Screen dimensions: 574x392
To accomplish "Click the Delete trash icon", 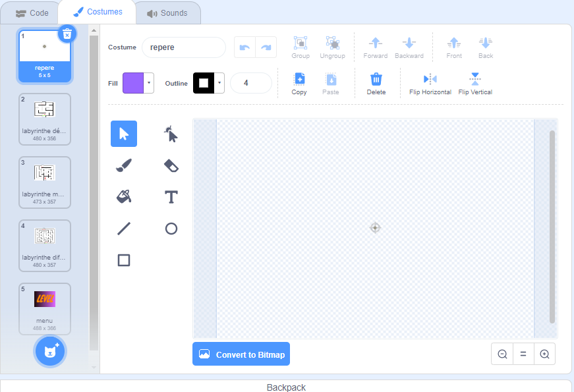I will click(x=376, y=79).
